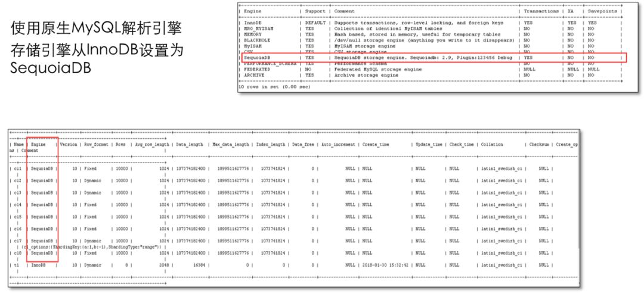Click the comment beginning "/dev/null storage engine"
The height and width of the screenshot is (293, 644).
(x=425, y=40)
